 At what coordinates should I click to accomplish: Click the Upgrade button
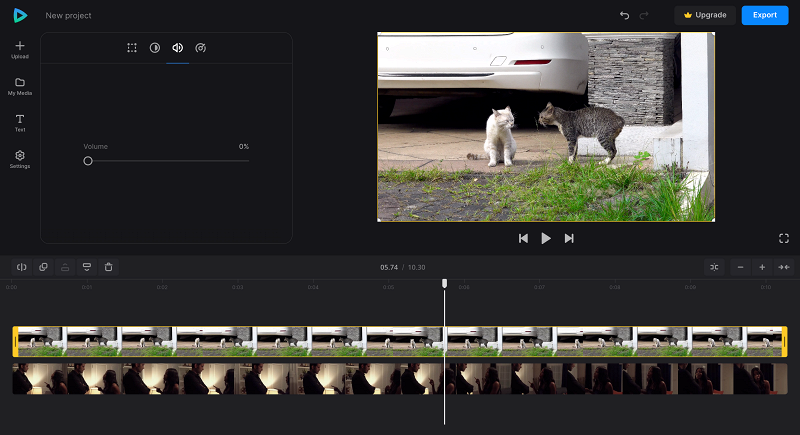(x=705, y=15)
